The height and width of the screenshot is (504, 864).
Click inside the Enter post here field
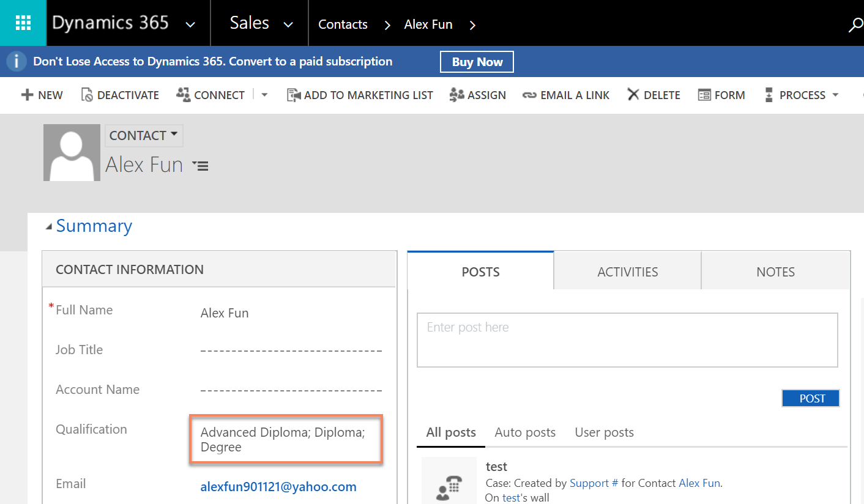tap(627, 339)
